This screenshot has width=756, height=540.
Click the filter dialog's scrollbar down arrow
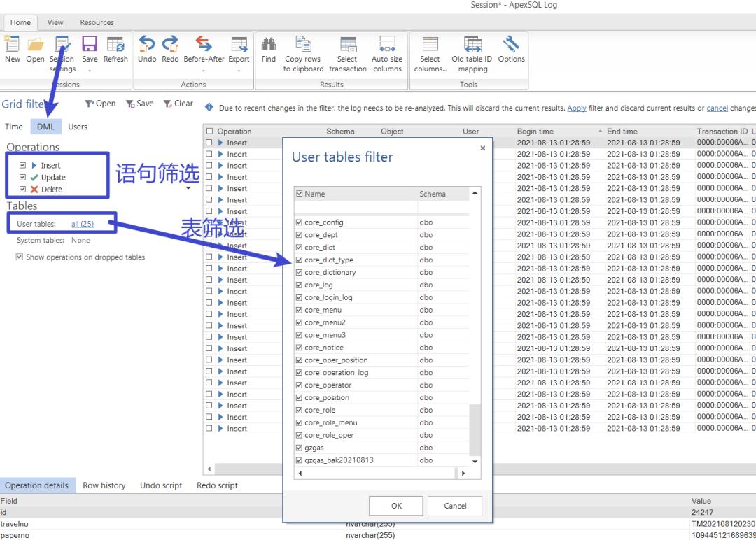click(475, 461)
